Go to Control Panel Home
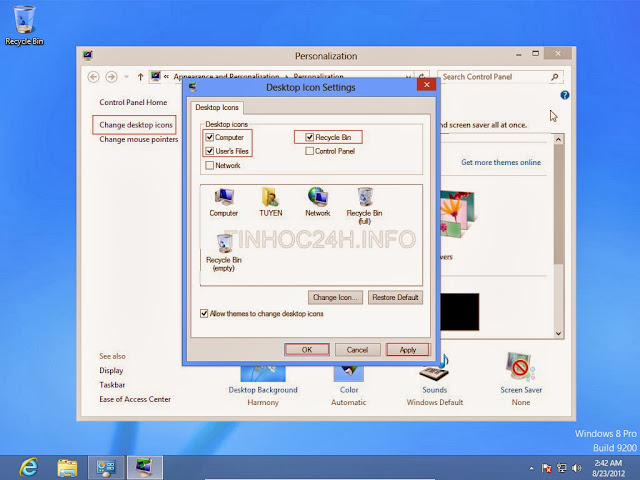640x480 pixels. [x=133, y=102]
